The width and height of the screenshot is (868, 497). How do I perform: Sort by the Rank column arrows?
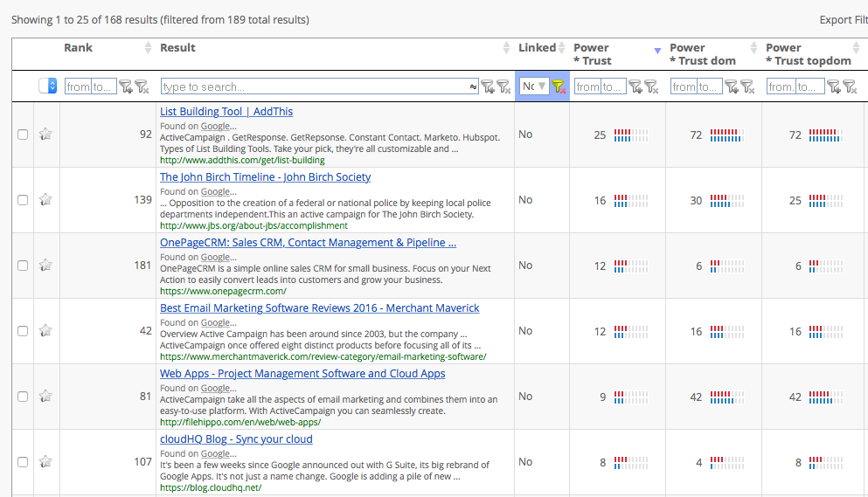(x=148, y=47)
